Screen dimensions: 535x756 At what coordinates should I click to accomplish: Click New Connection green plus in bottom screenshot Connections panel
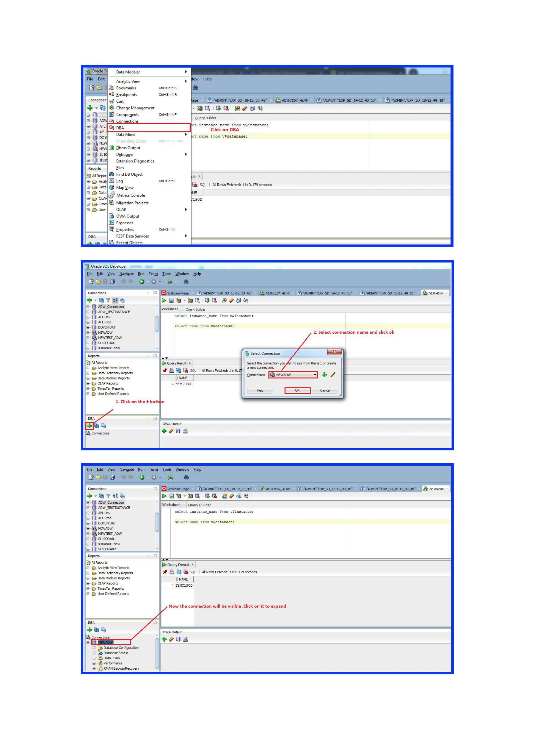[x=89, y=496]
